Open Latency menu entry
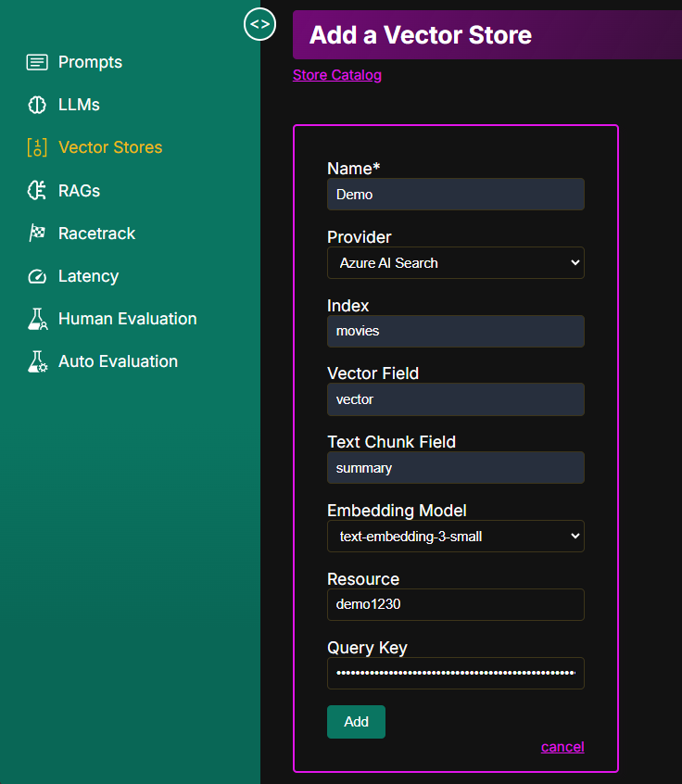Image resolution: width=682 pixels, height=784 pixels. (89, 276)
